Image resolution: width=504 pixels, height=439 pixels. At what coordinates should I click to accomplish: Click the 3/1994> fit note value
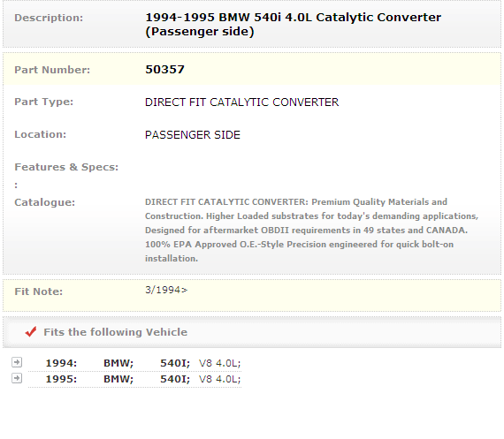click(166, 290)
